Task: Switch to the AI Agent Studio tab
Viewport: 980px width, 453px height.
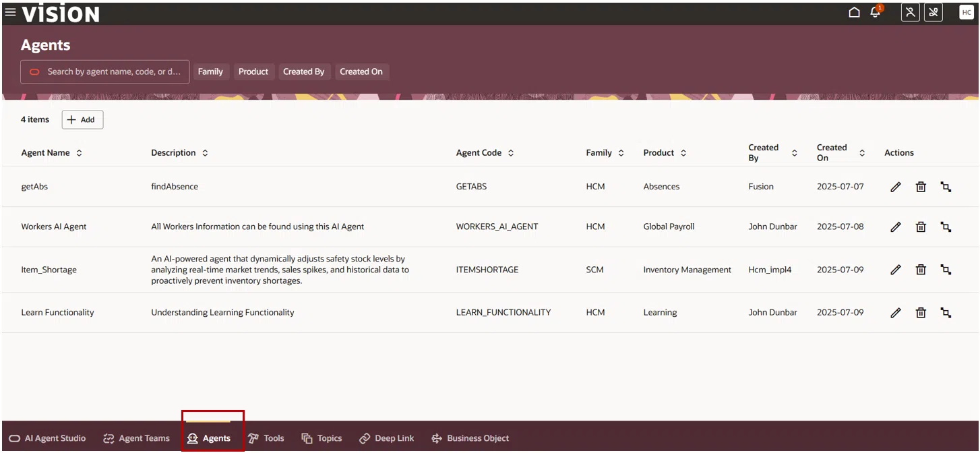Action: 48,438
